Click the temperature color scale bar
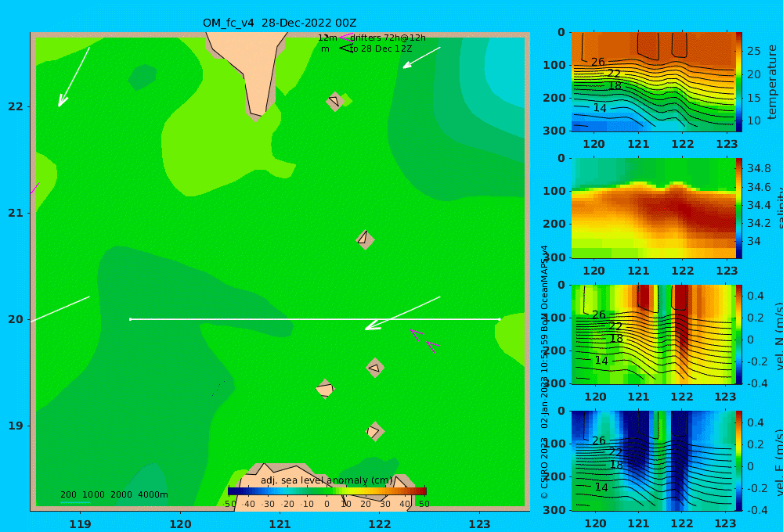 click(x=738, y=82)
